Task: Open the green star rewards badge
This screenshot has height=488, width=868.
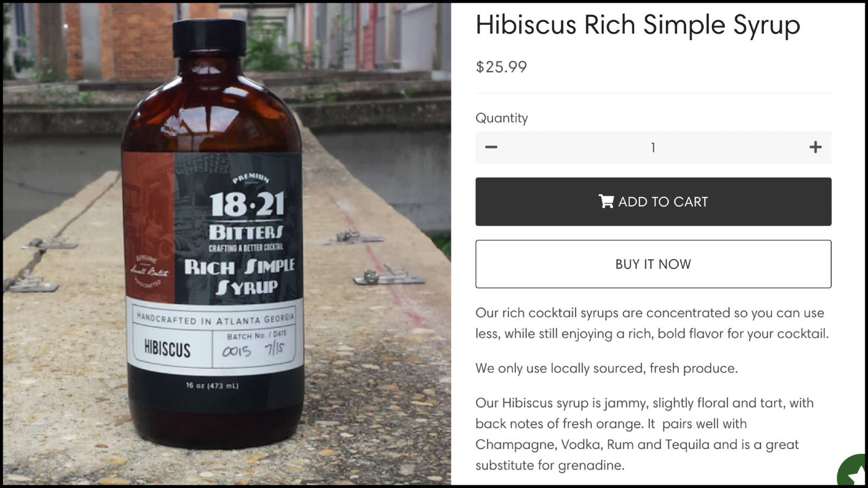Action: (x=854, y=471)
